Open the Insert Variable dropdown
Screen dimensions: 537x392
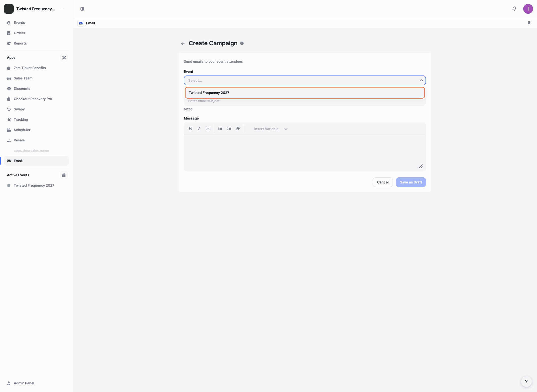(x=270, y=129)
